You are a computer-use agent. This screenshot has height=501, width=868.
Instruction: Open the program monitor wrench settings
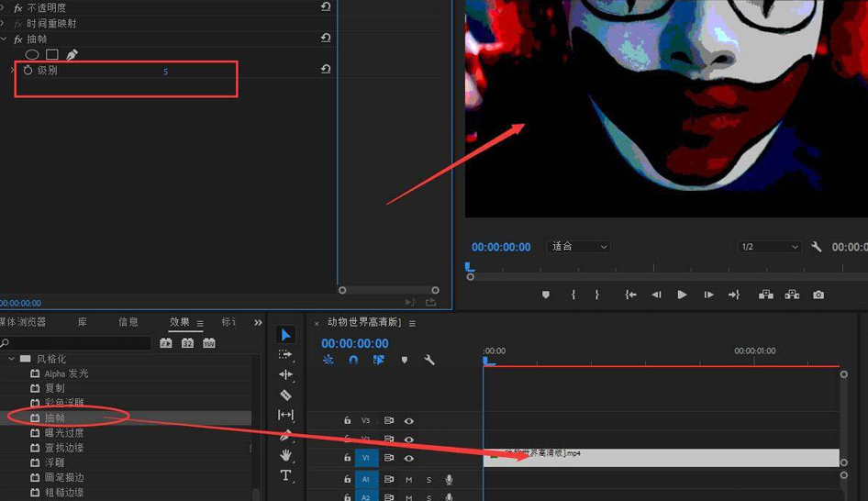(817, 247)
